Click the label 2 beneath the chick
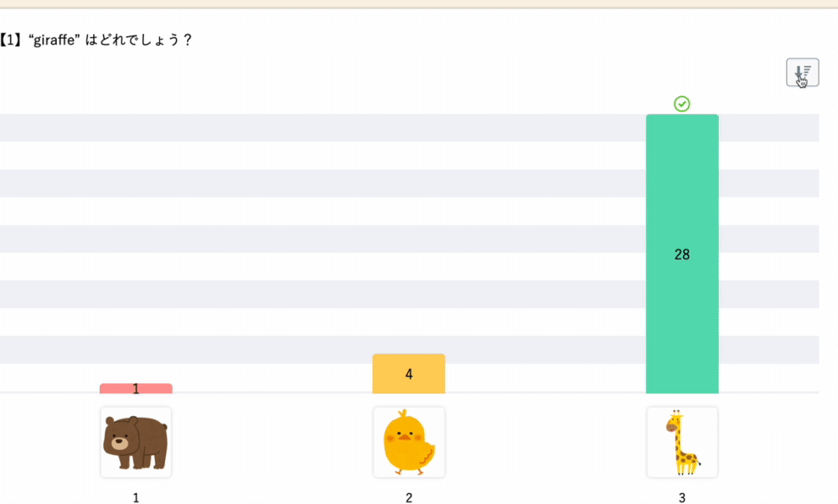 (x=409, y=497)
